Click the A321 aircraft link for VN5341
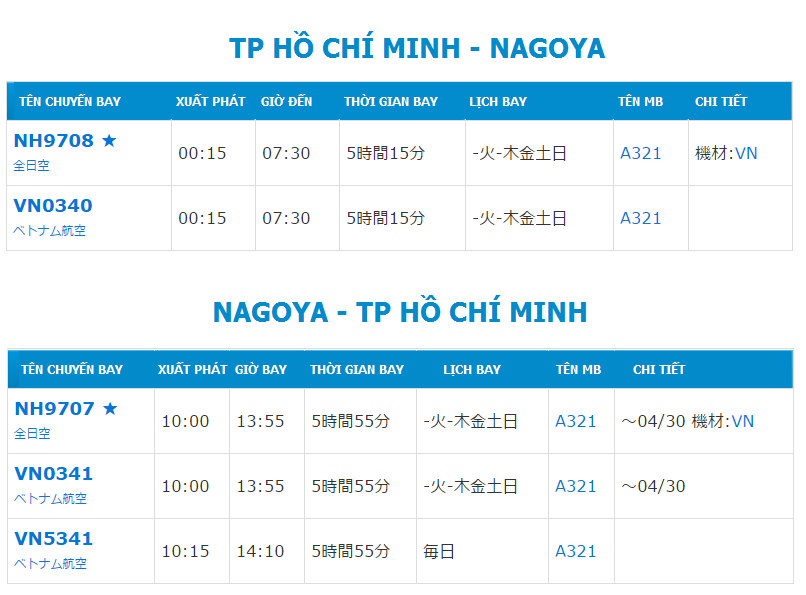This screenshot has height=595, width=806. pos(576,551)
